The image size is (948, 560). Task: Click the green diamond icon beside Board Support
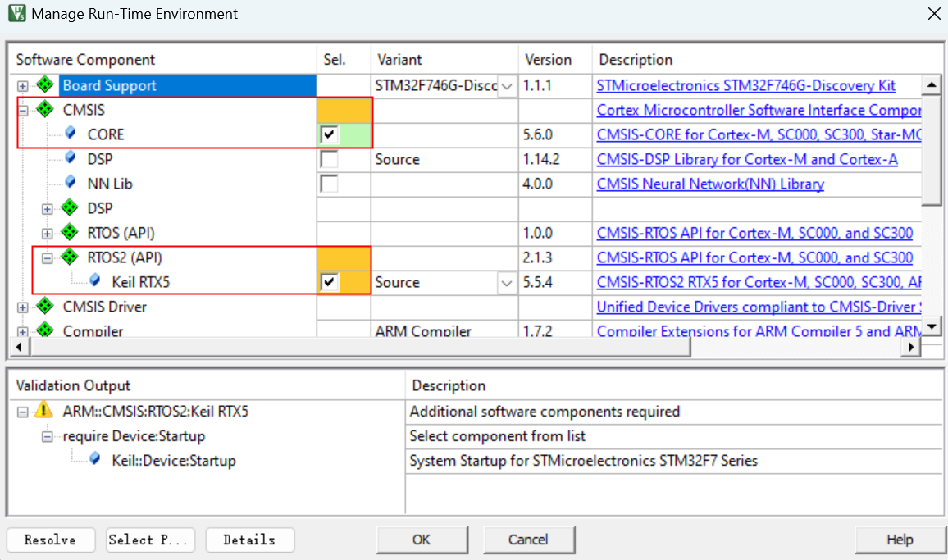(46, 85)
